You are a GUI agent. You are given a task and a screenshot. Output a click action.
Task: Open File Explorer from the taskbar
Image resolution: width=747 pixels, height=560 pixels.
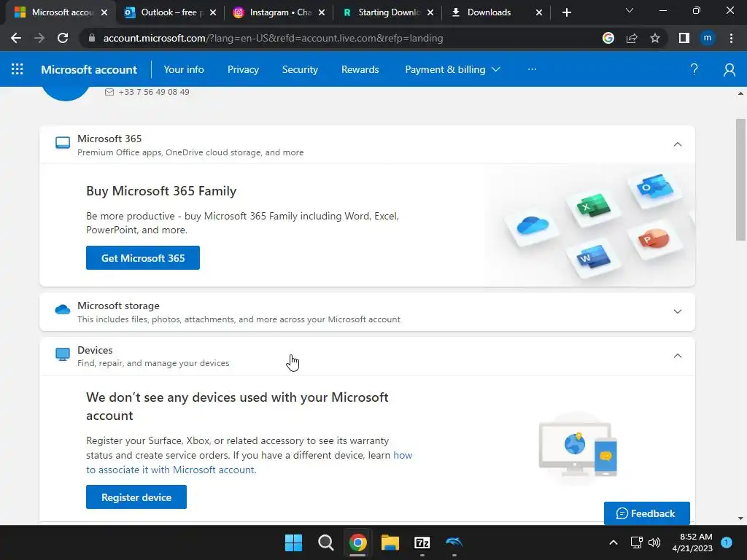pos(390,542)
